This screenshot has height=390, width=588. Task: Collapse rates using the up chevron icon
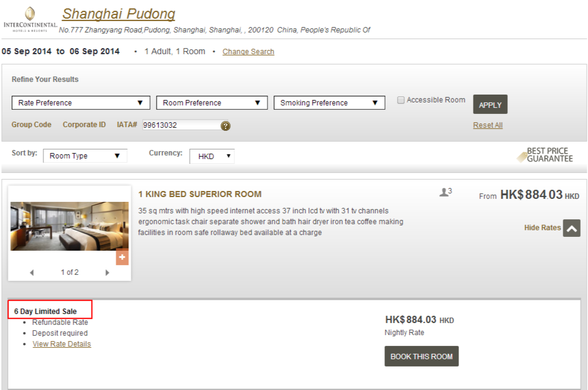coord(571,228)
